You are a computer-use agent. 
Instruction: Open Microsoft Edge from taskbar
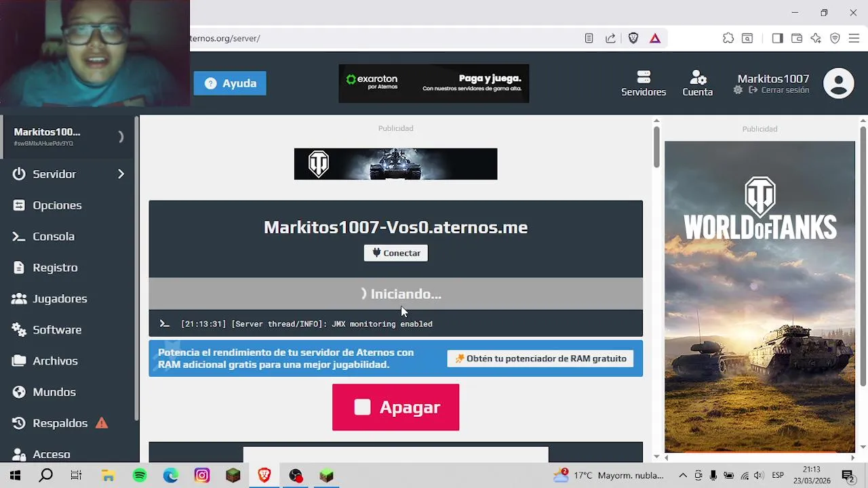coord(170,476)
